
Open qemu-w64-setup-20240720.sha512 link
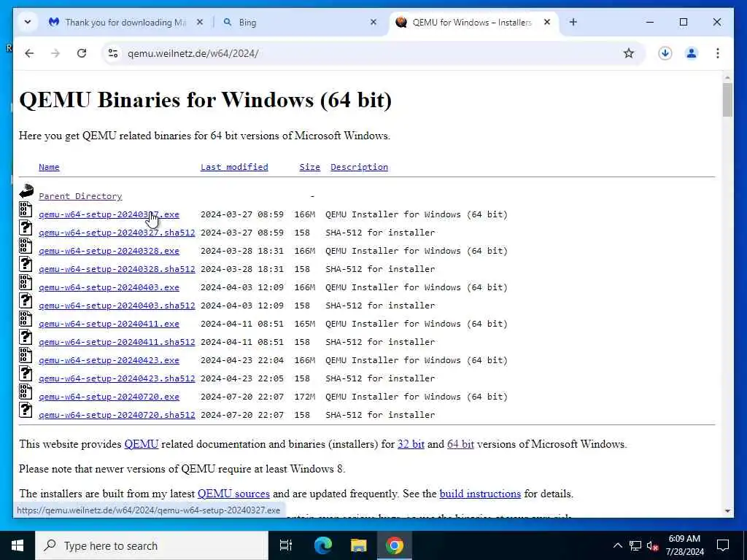point(117,415)
